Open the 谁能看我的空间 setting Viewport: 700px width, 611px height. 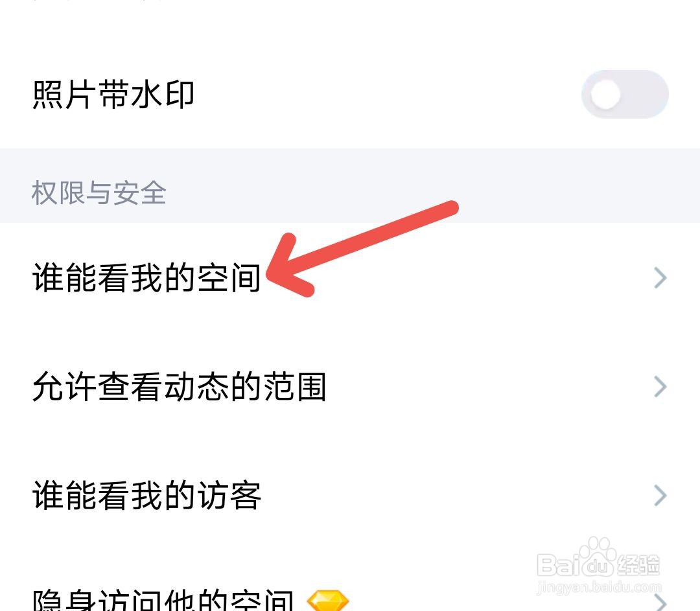(350, 277)
